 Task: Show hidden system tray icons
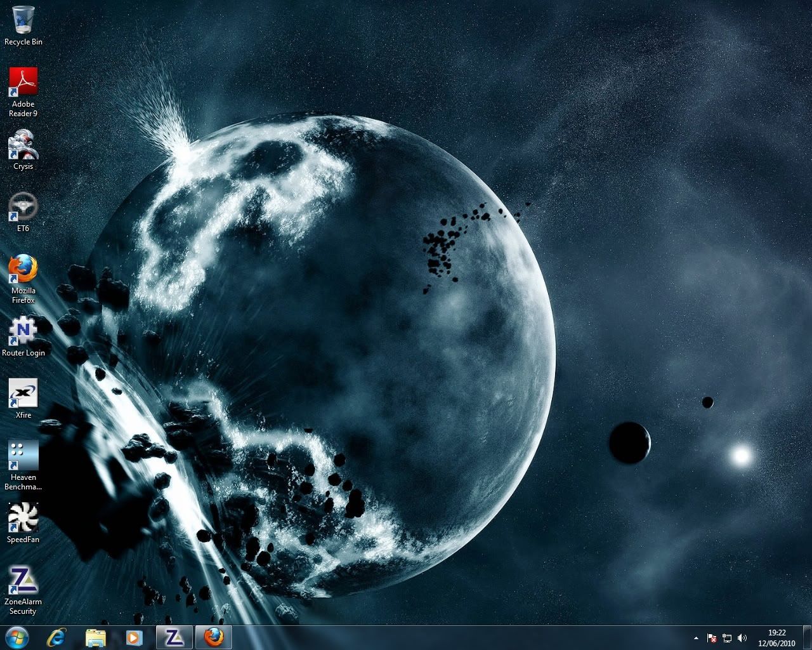point(696,638)
